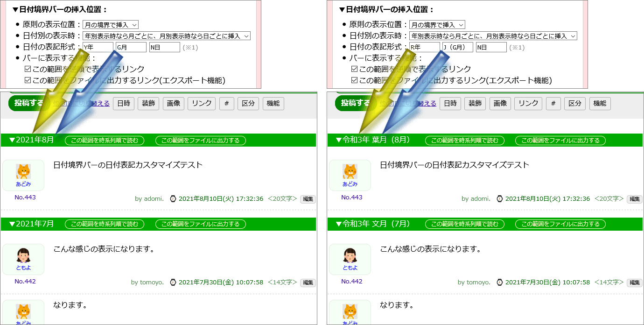Click tomoyo's girl avatar under the 令和3年 文月 bar
644x325 pixels.
point(350,256)
